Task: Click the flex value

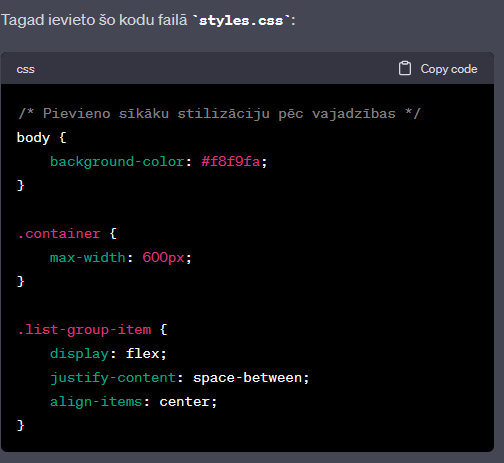Action: tap(143, 353)
